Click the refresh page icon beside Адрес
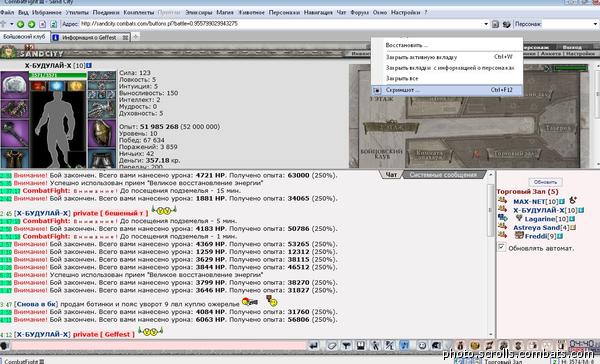The image size is (600, 364). click(54, 24)
